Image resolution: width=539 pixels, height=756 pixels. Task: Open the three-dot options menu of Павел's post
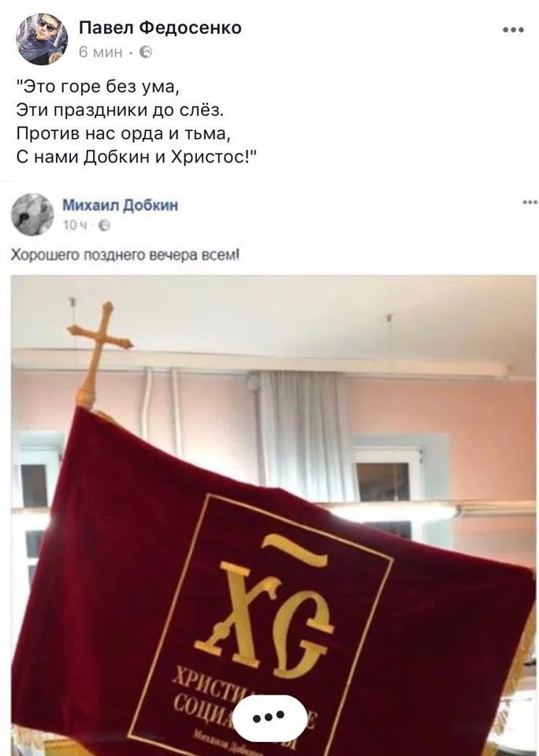pos(513,30)
